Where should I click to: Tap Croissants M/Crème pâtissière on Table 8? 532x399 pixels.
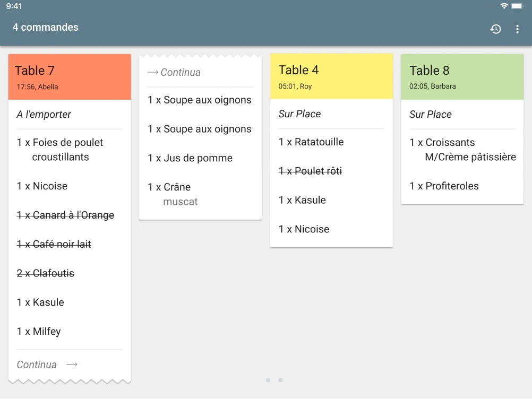462,150
